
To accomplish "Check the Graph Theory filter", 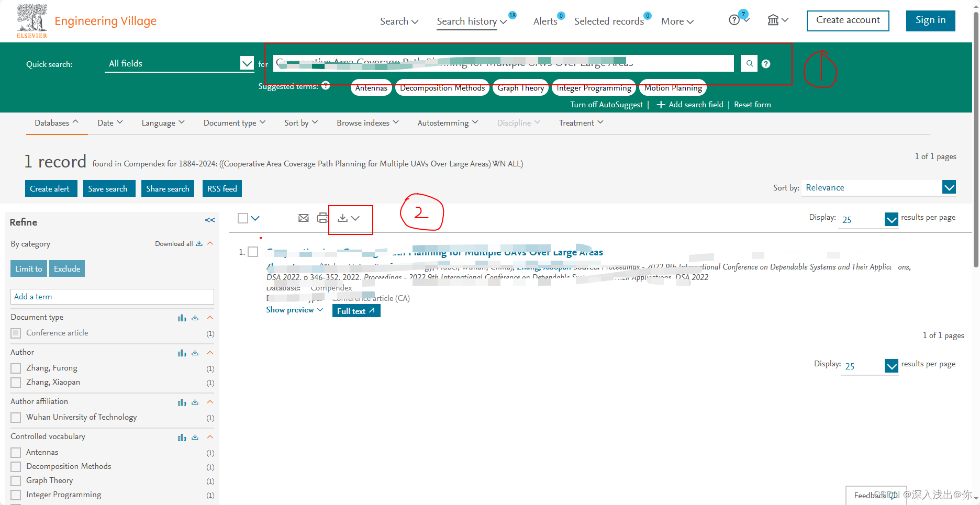I will point(16,481).
